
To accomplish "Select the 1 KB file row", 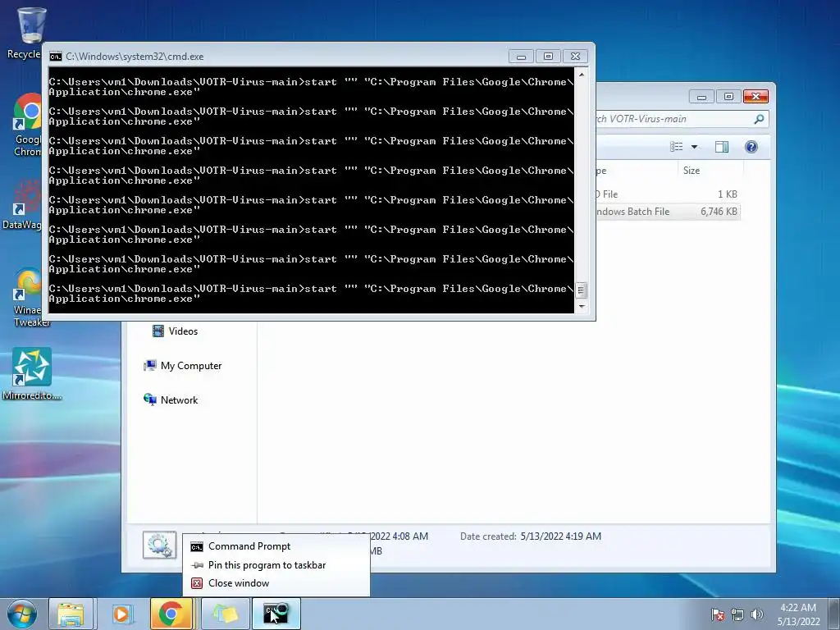I will point(668,194).
